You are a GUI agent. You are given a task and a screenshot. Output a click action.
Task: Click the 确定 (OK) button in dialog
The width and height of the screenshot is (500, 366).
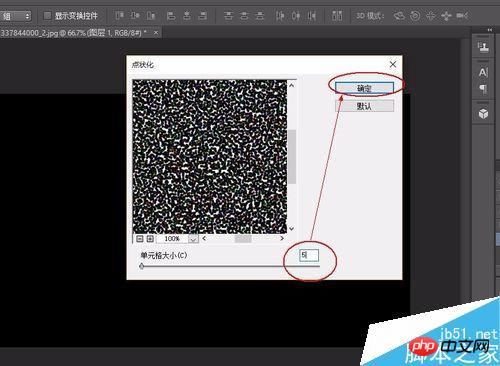pyautogui.click(x=364, y=88)
